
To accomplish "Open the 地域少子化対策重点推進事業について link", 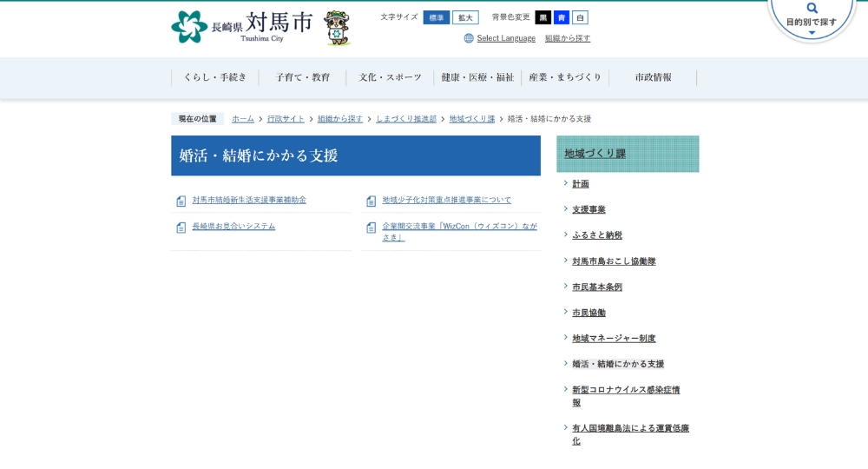I will point(447,200).
